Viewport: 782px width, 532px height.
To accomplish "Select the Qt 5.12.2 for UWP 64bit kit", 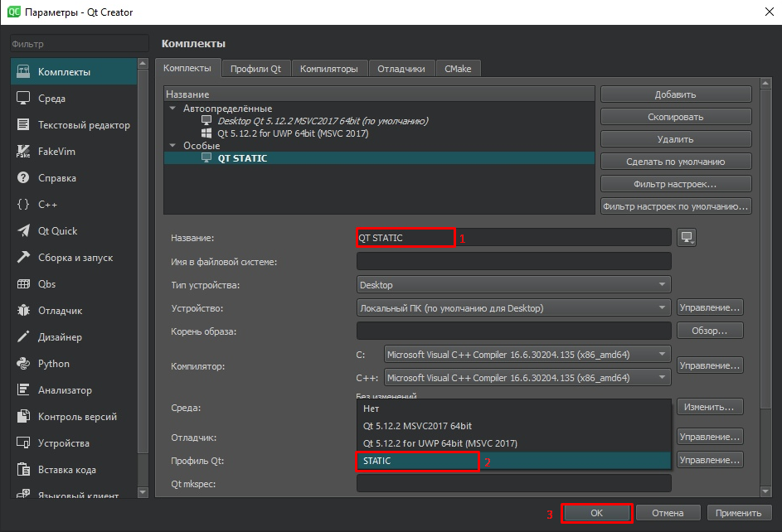I will coord(293,133).
